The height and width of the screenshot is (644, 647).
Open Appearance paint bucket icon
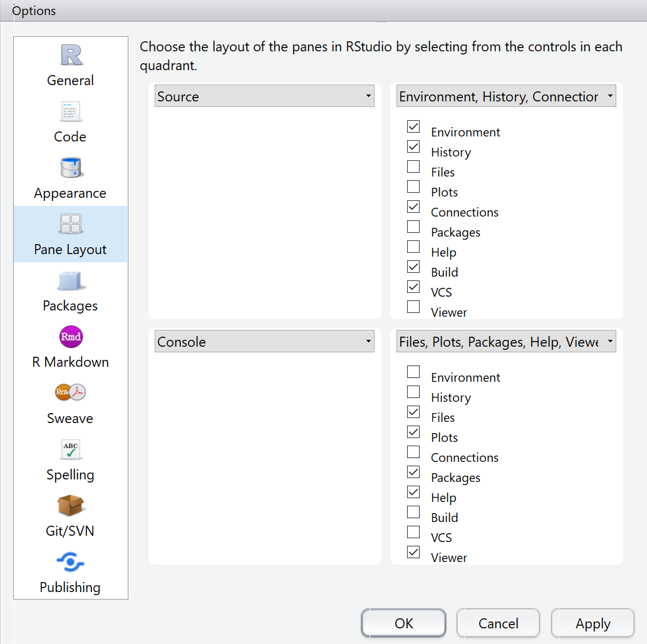pyautogui.click(x=71, y=167)
